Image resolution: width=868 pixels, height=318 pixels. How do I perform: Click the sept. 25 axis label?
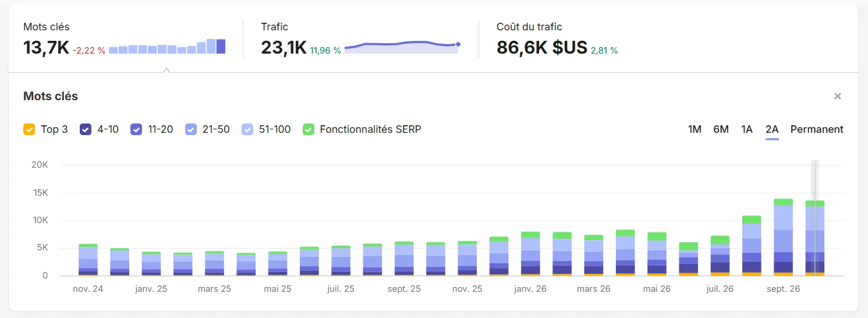click(x=403, y=289)
